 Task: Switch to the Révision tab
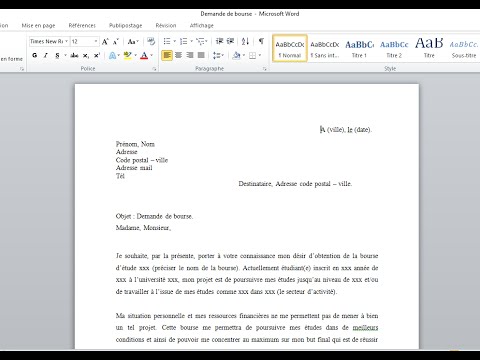166,25
